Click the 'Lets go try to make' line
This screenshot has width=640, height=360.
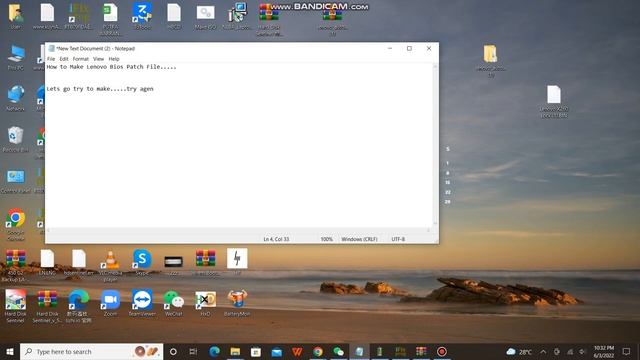coord(100,89)
